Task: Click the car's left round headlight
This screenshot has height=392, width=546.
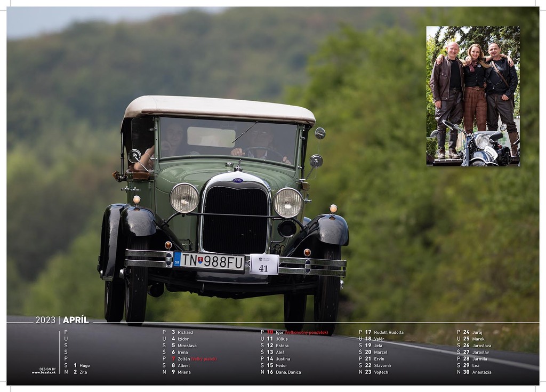Action: click(x=184, y=197)
